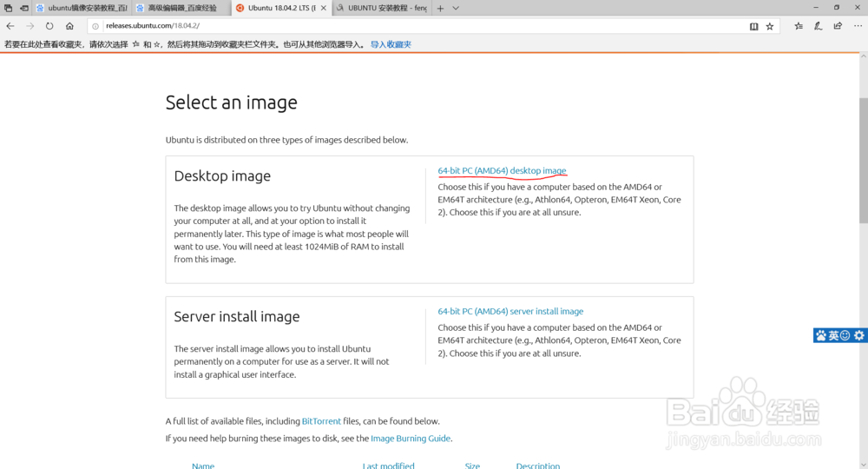Open input method settings gear
This screenshot has width=868, height=469.
click(858, 335)
